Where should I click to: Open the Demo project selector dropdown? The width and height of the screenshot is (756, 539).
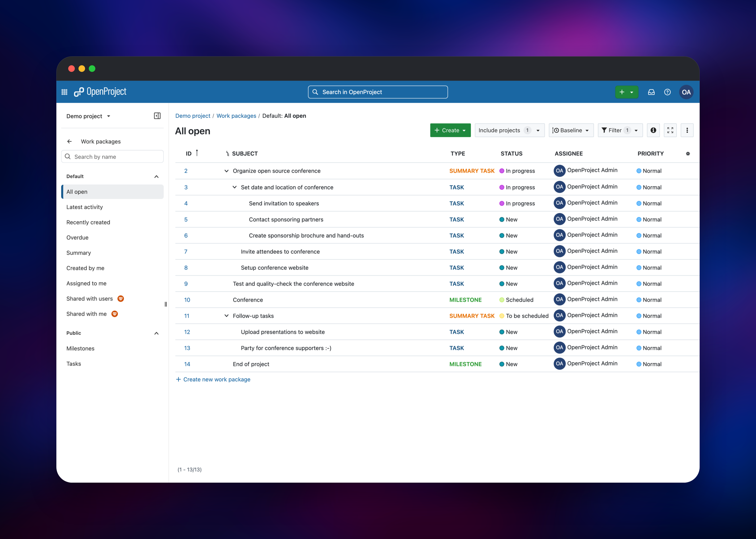pos(88,116)
